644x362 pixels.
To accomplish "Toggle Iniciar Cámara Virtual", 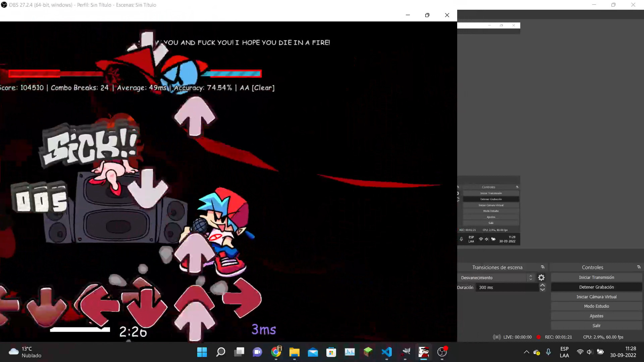I will click(596, 297).
